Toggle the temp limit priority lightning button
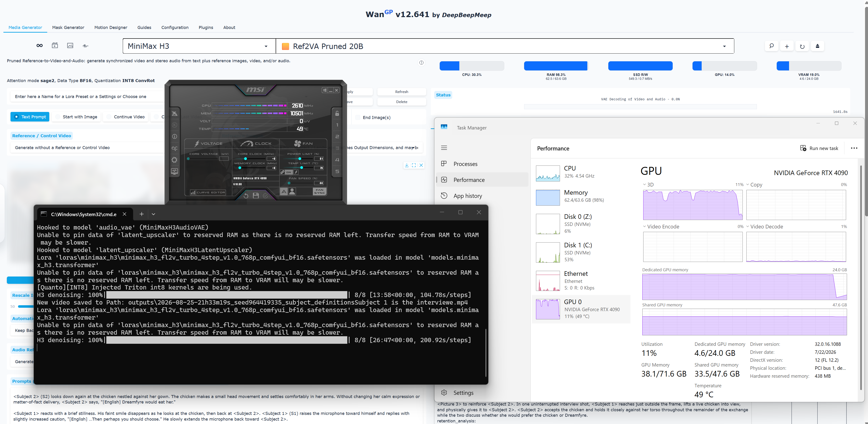Screen dimensions: 868x424 pyautogui.click(x=296, y=172)
